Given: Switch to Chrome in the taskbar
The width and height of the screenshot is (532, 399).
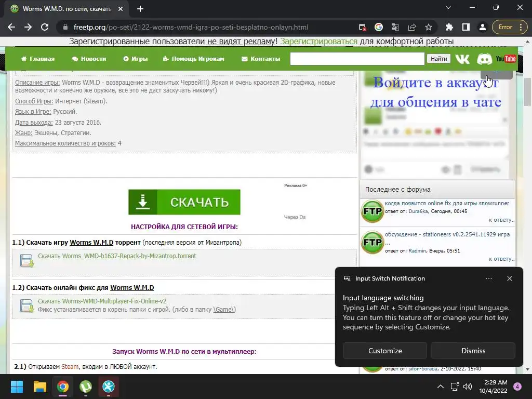Looking at the screenshot, I should click(x=63, y=387).
